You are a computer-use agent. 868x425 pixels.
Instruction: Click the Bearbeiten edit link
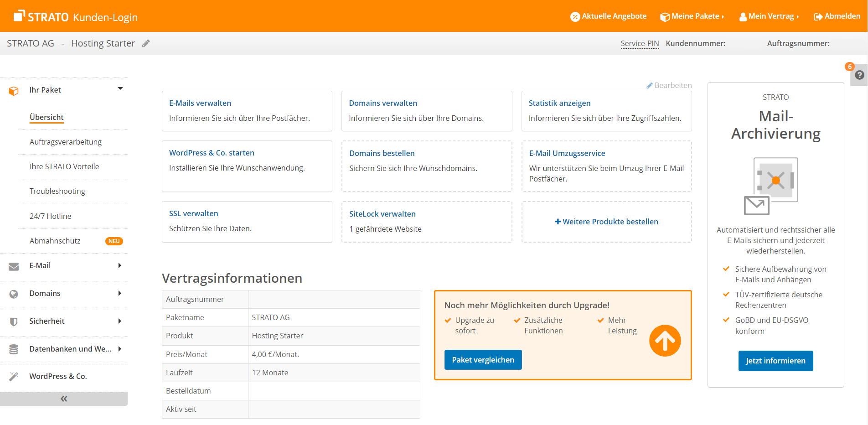pyautogui.click(x=673, y=85)
